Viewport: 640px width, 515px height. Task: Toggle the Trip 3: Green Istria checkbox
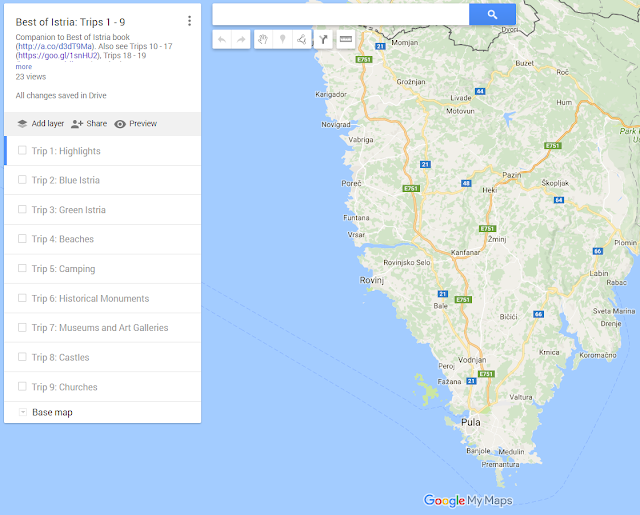(x=22, y=209)
